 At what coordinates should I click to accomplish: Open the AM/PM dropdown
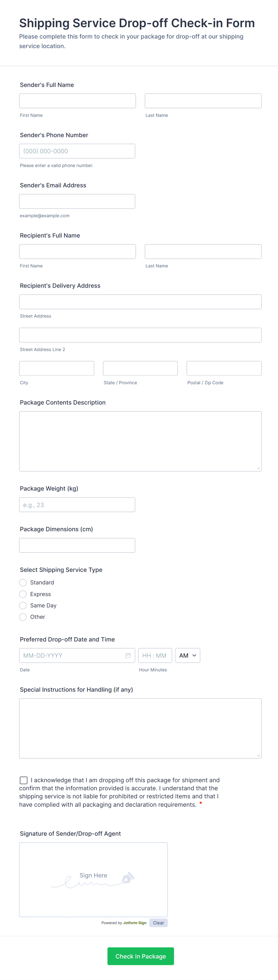click(x=187, y=655)
